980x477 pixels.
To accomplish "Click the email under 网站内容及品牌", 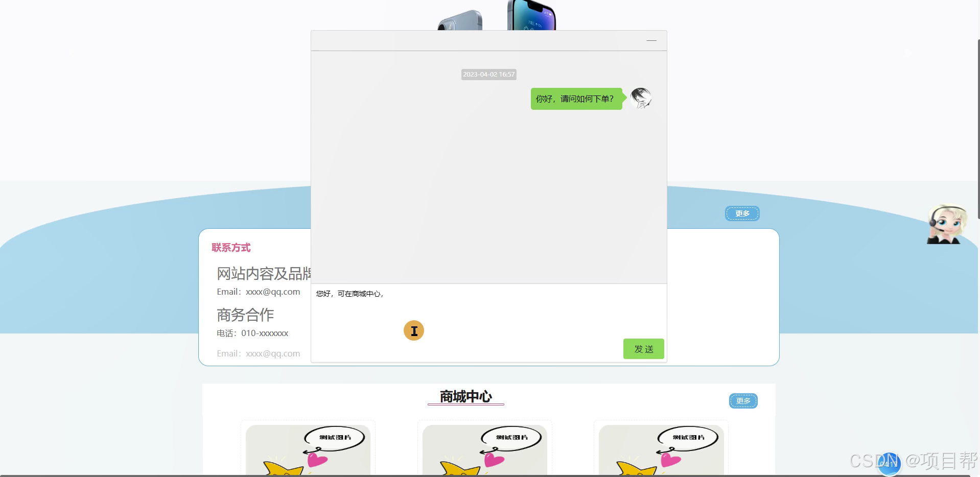I will (259, 292).
